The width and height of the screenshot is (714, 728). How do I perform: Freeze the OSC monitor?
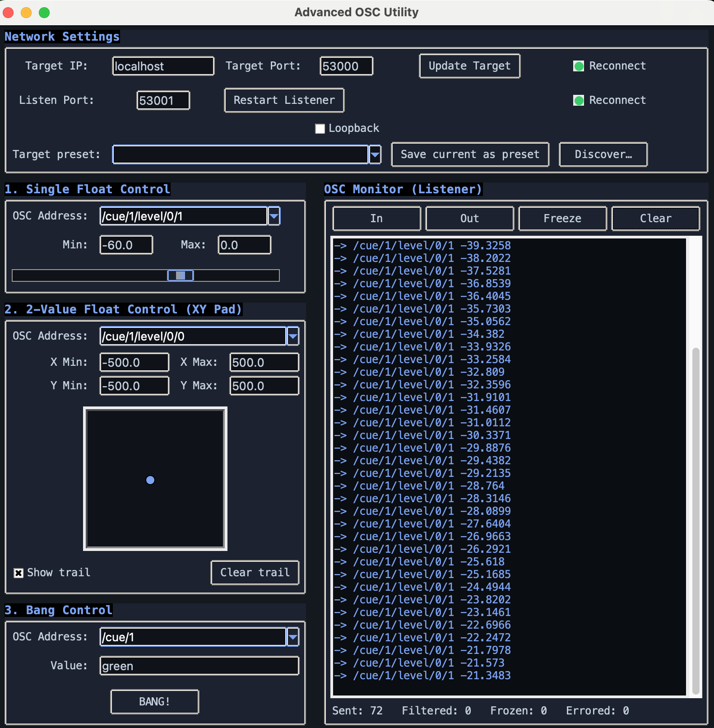coord(563,219)
